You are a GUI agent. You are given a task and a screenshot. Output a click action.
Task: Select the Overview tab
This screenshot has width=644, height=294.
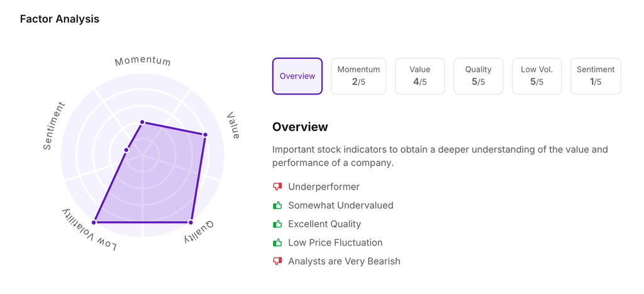297,76
